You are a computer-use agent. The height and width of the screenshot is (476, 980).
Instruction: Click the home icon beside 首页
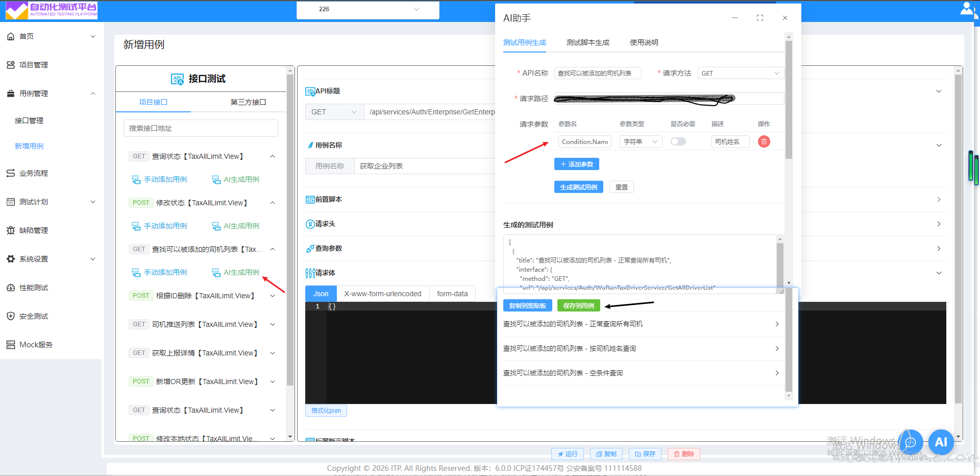pos(11,36)
